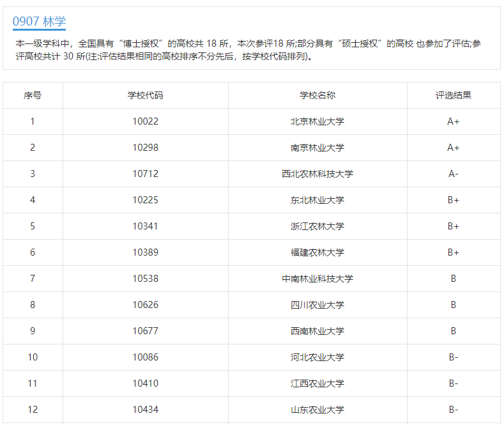Click school name 西北农林科技大学

(317, 174)
